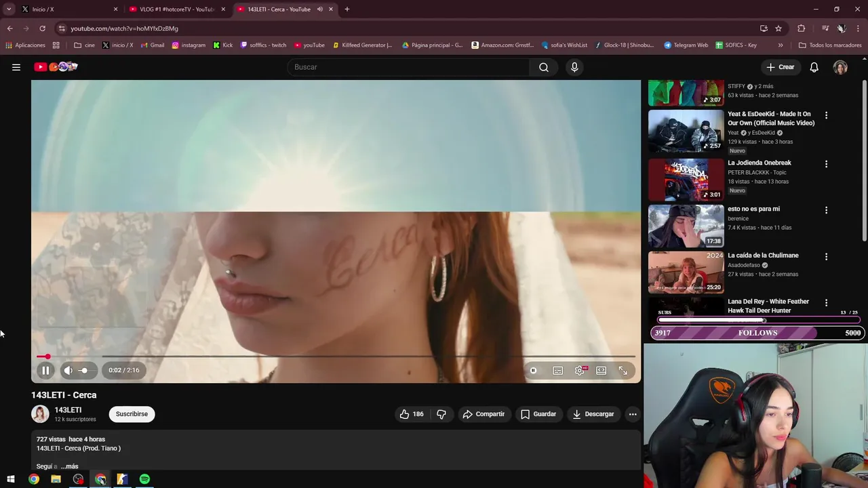
Task: Seek on the video progress bar
Action: pyautogui.click(x=336, y=357)
